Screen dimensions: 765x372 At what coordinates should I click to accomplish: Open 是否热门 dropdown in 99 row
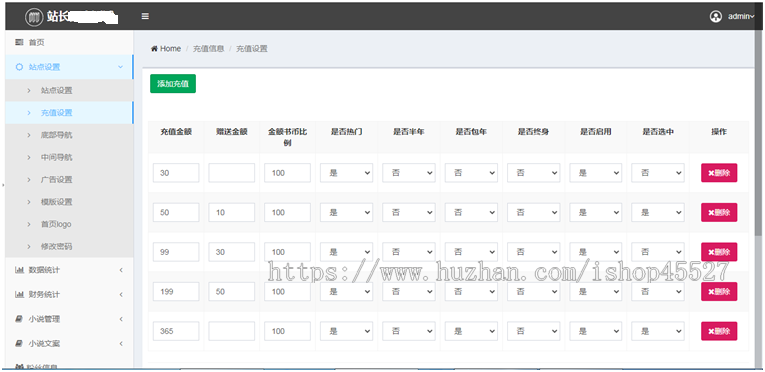(346, 252)
